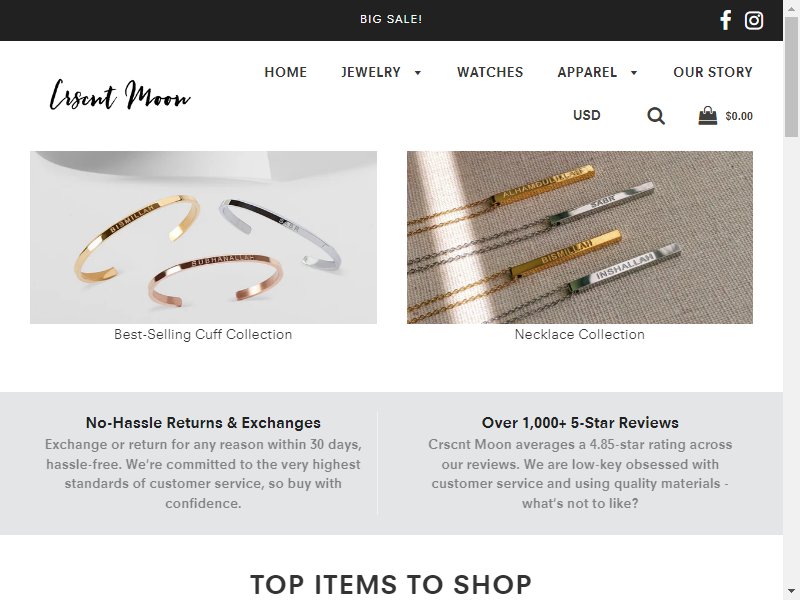Viewport: 800px width, 600px height.
Task: Open the Facebook page icon
Action: coord(726,20)
